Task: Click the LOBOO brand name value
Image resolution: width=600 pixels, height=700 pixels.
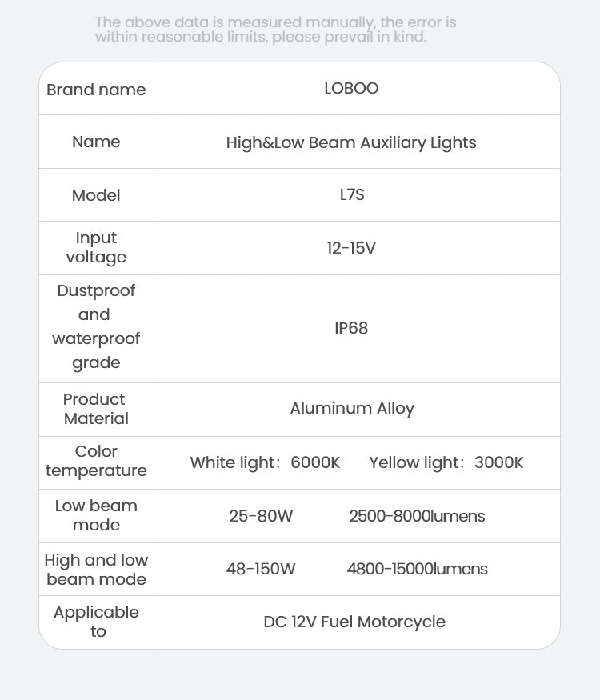Action: pyautogui.click(x=351, y=88)
